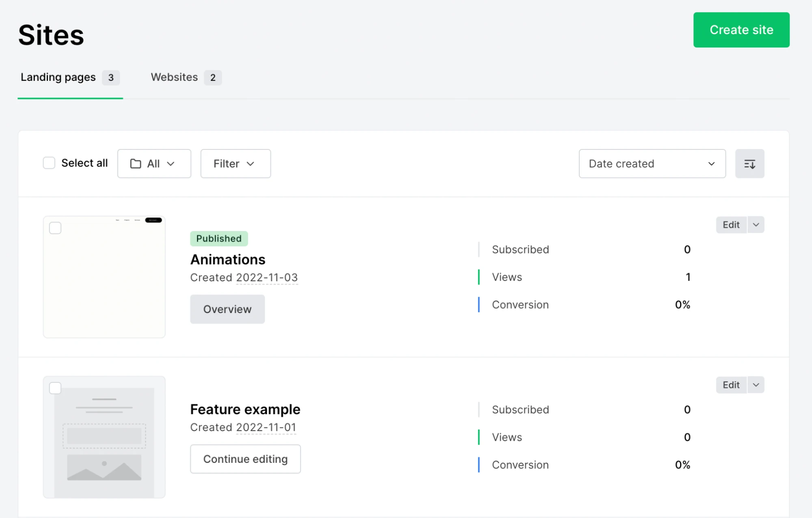Switch to the Websites tab
The height and width of the screenshot is (518, 812).
pos(185,77)
